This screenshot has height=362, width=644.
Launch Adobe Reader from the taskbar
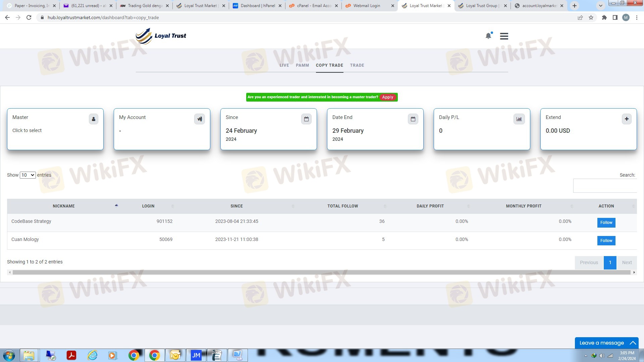click(71, 355)
